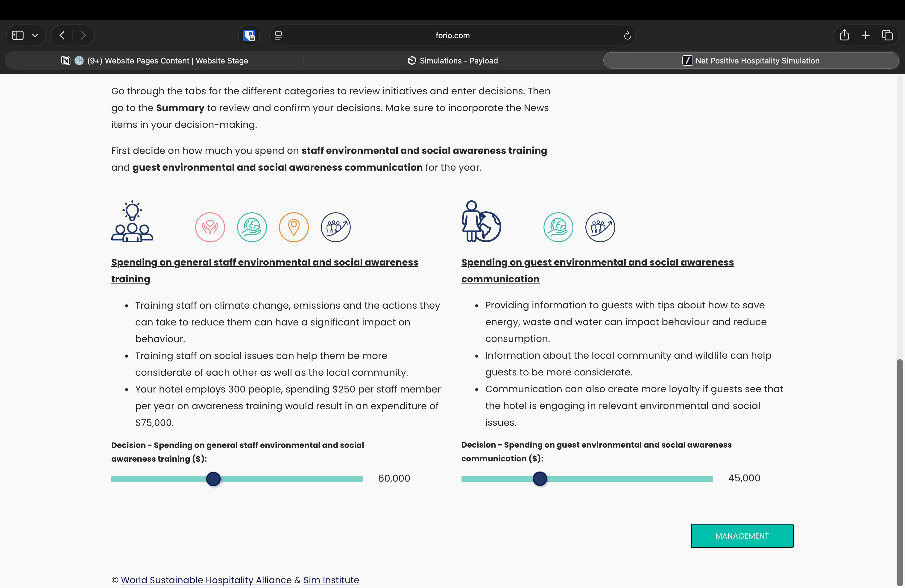
Task: Reload the forio.com page
Action: [627, 35]
